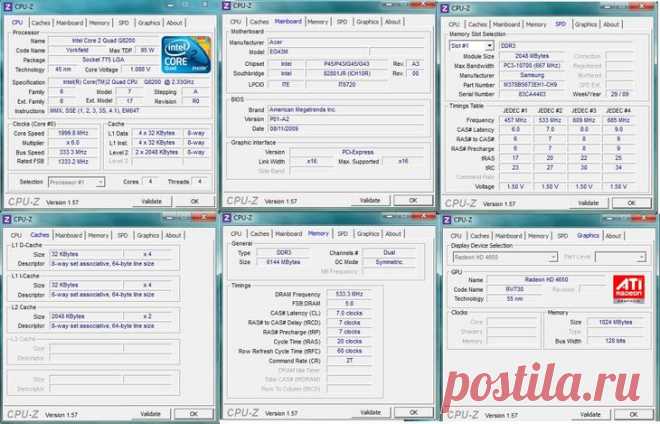The image size is (660, 424).
Task: Click OK in the Memory window
Action: pos(414,412)
